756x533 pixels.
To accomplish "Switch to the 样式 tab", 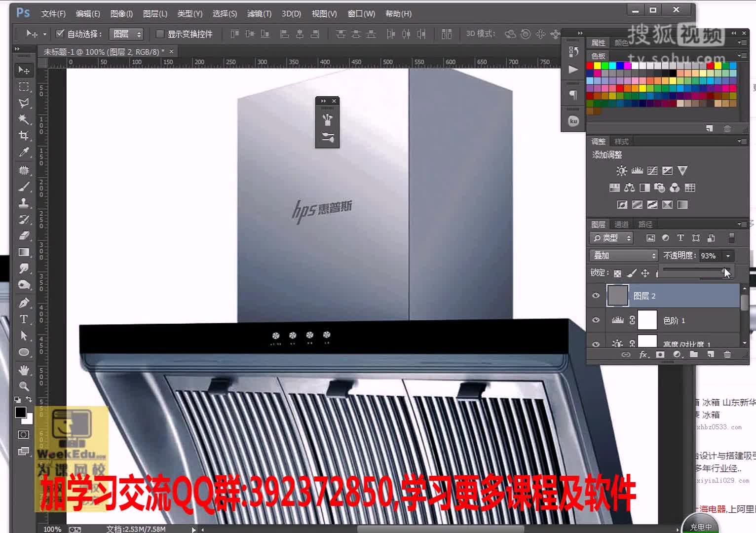I will pos(621,141).
